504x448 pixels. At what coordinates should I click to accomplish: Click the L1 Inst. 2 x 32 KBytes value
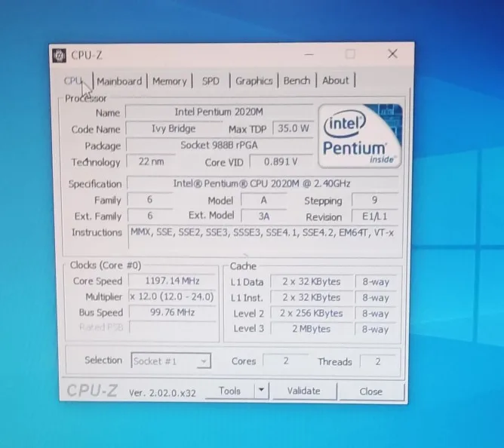point(312,298)
